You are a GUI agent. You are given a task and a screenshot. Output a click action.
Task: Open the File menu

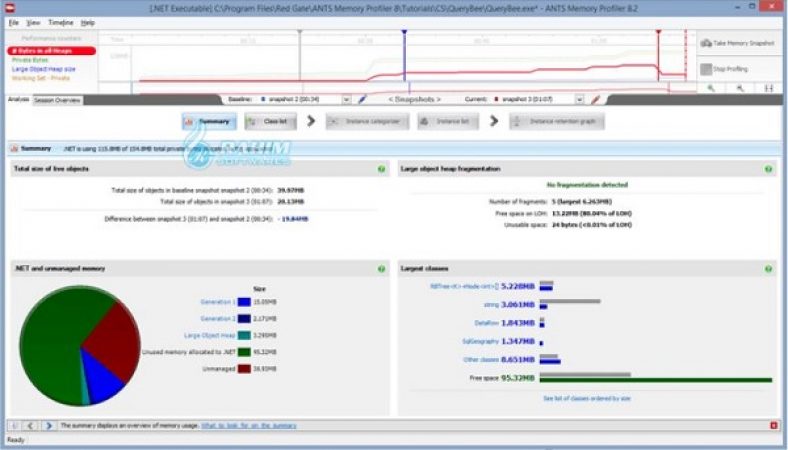pyautogui.click(x=14, y=23)
